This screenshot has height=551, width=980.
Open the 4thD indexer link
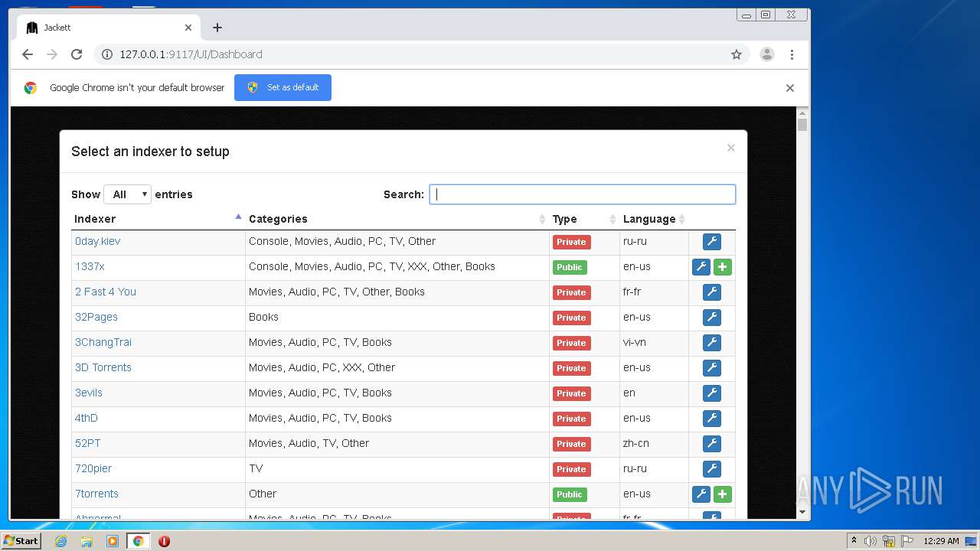[87, 418]
